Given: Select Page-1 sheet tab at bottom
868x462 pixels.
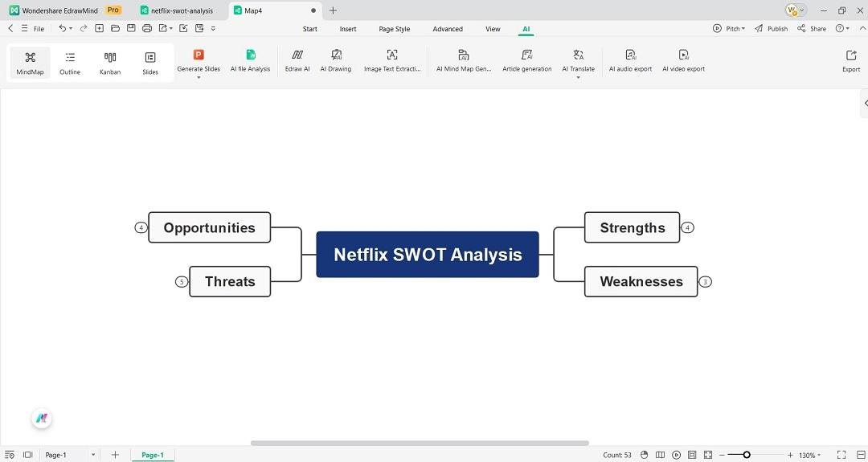Looking at the screenshot, I should tap(153, 455).
